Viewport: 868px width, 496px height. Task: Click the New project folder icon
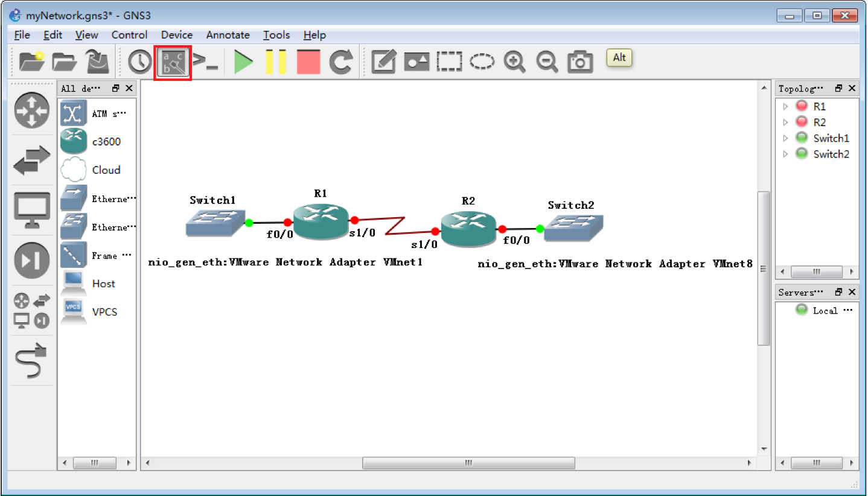point(32,62)
